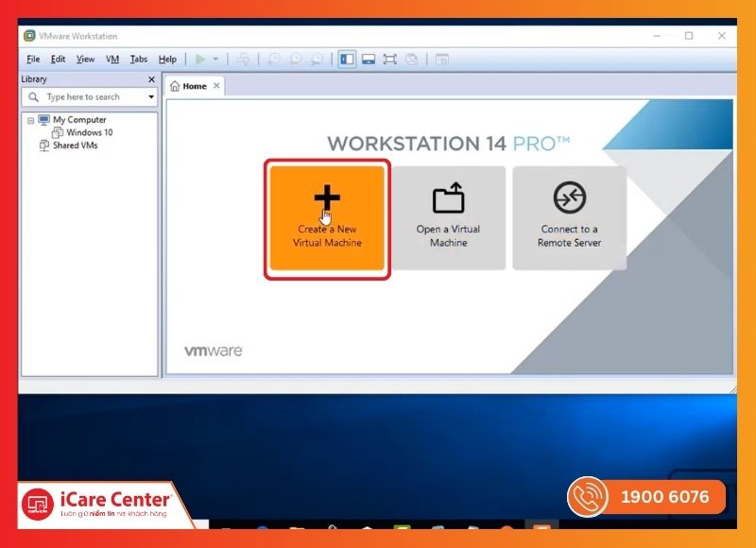The width and height of the screenshot is (756, 548).
Task: Click Create a New Virtual Machine
Action: tap(327, 218)
